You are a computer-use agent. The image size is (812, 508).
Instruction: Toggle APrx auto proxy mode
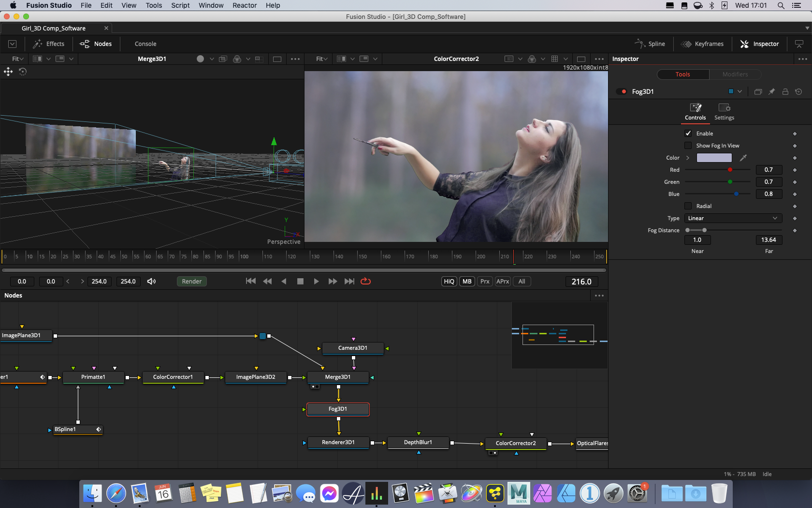(x=503, y=282)
